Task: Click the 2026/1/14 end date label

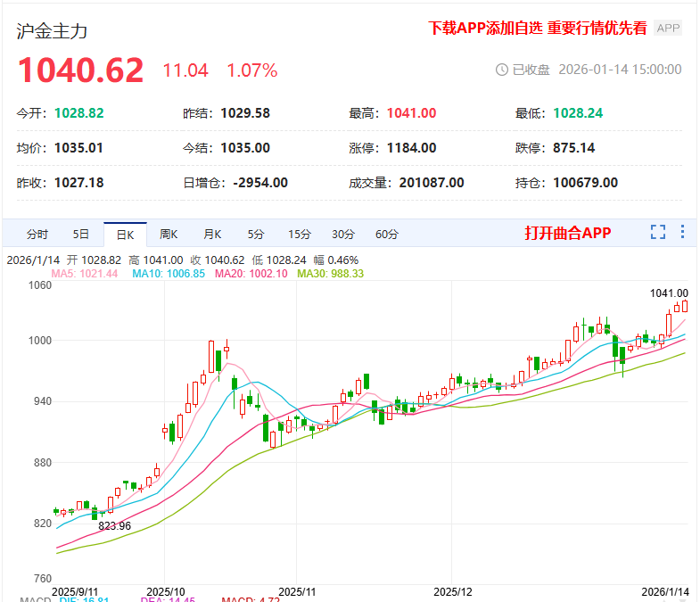Action: click(665, 591)
